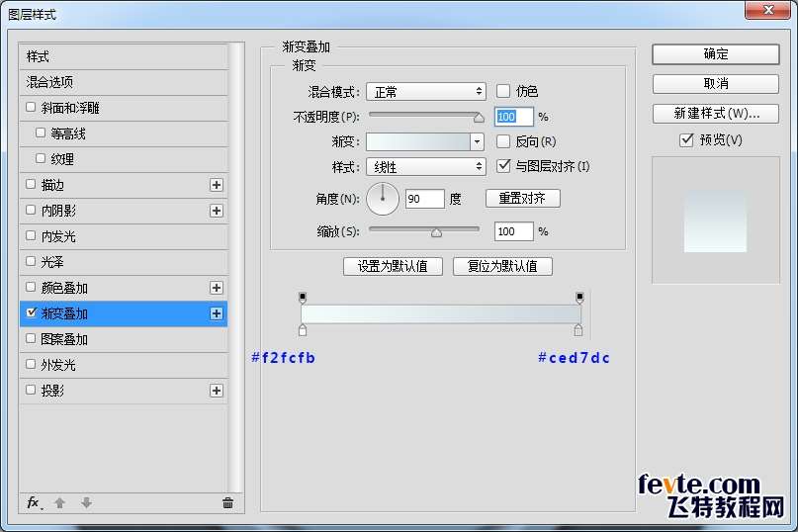798x532 pixels.
Task: Select the 外发光 effect row label
Action: click(x=58, y=365)
